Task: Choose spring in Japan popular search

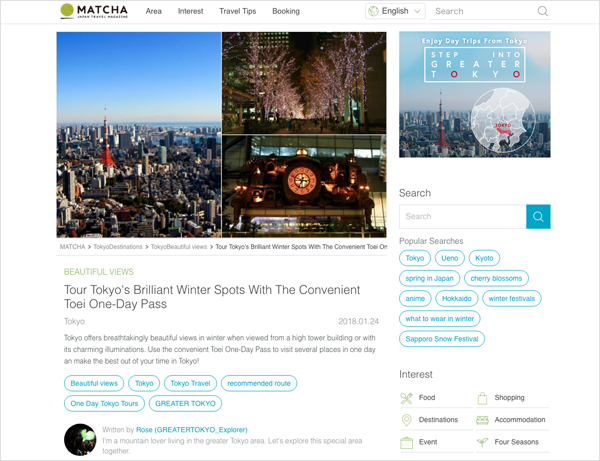Action: tap(429, 279)
